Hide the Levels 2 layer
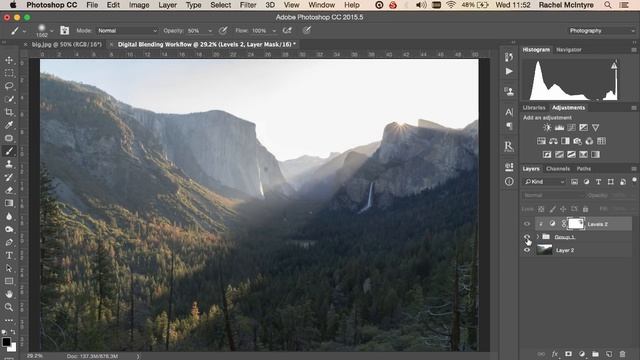The height and width of the screenshot is (360, 640). (527, 224)
